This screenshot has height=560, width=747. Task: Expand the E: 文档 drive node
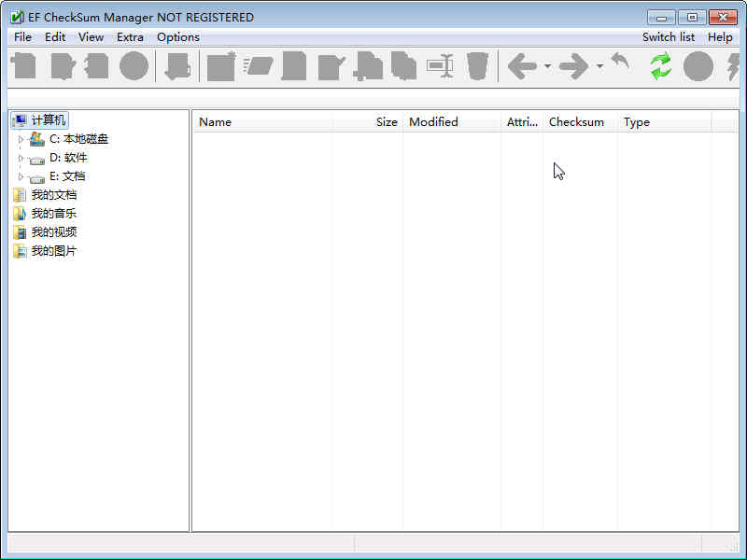21,176
